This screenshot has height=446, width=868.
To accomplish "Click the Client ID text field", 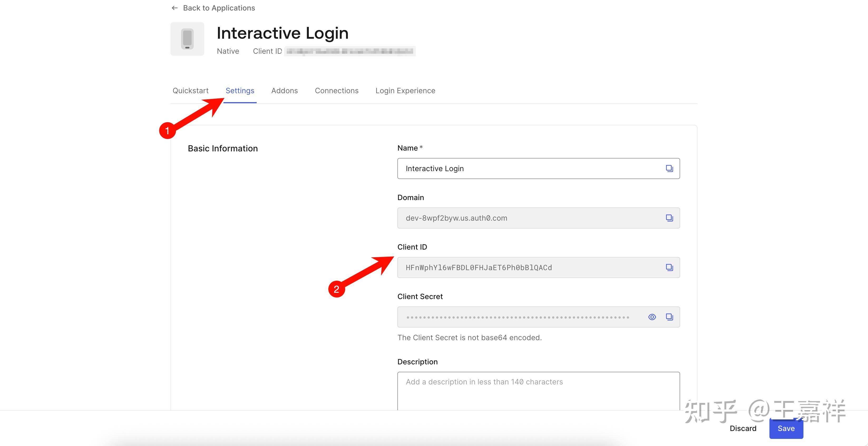I will [x=526, y=267].
